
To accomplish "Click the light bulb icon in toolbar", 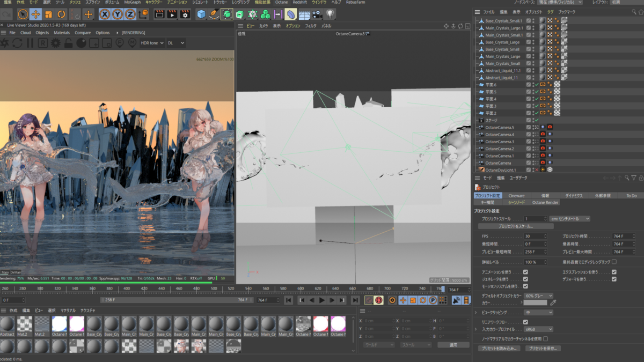I will point(330,14).
